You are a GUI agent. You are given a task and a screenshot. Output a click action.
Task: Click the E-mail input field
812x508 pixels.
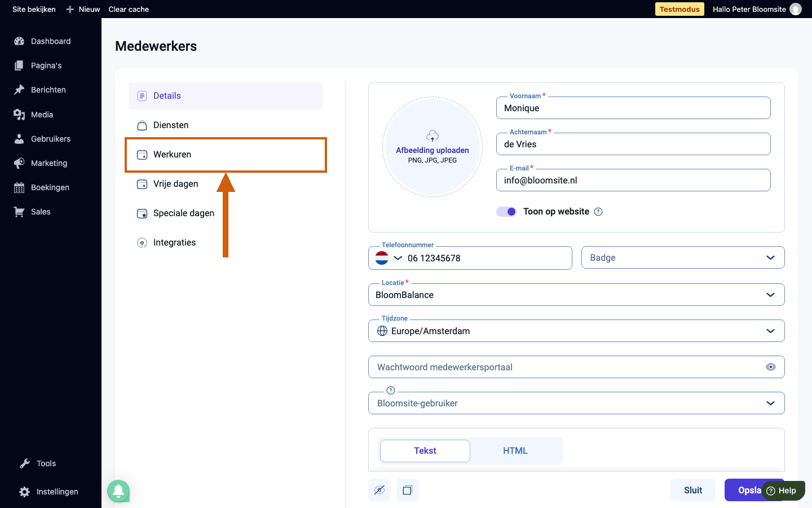[633, 180]
